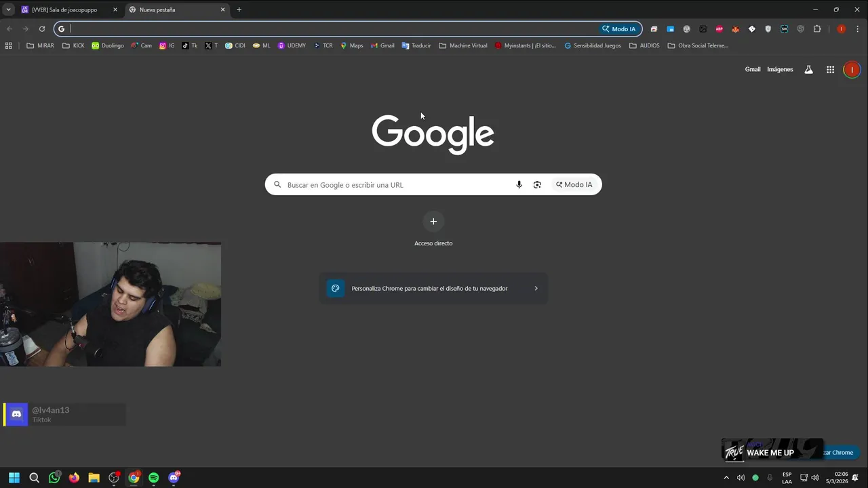
Task: Open the X bookmark labeled T
Action: tap(211, 45)
